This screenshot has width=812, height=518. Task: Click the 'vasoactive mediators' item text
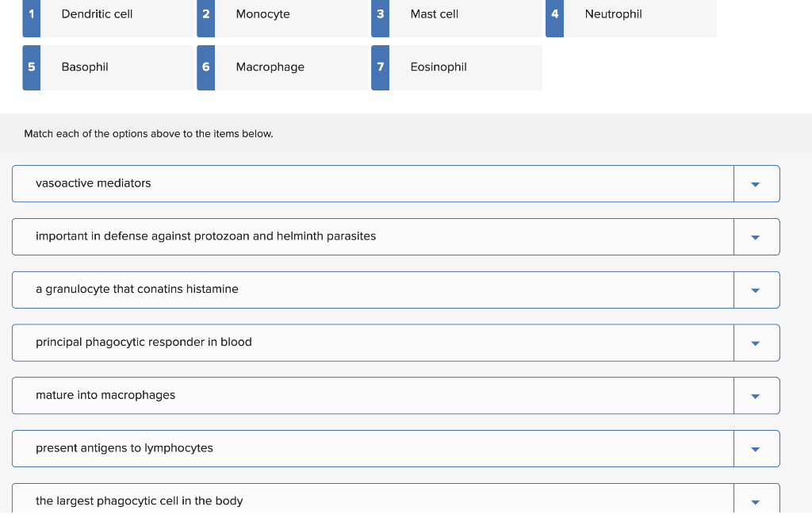click(94, 183)
